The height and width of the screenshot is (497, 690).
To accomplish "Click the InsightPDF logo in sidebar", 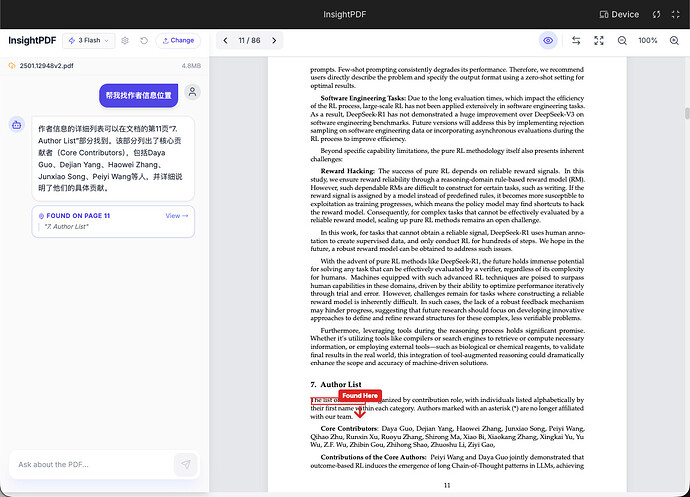I will click(x=32, y=40).
